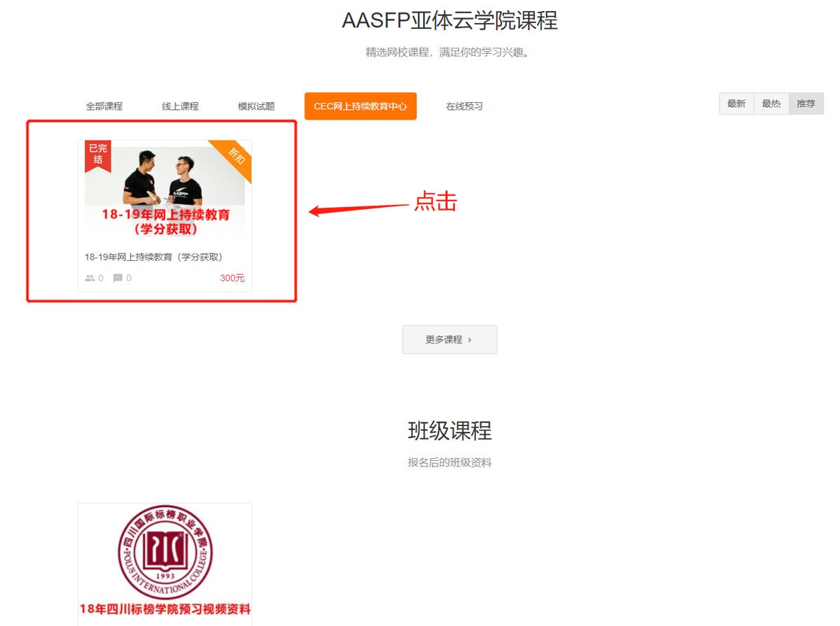Switch to the 线上课程 tab
Image resolution: width=840 pixels, height=626 pixels.
181,106
